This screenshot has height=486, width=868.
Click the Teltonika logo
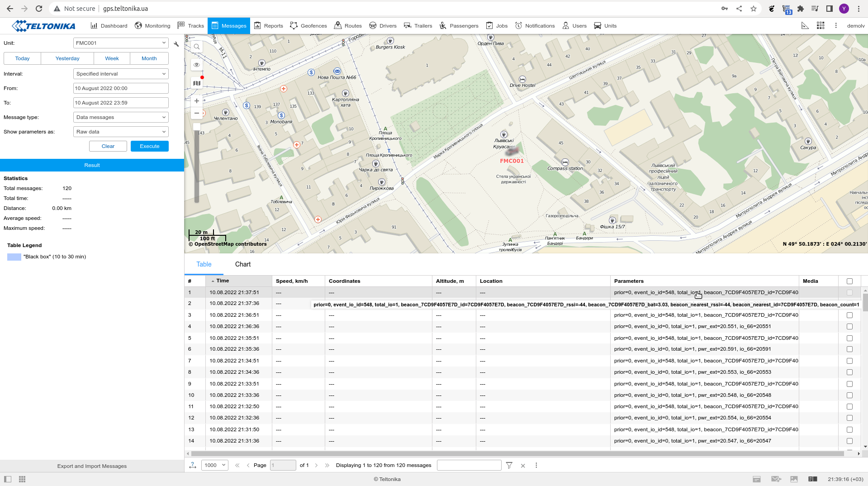point(43,26)
